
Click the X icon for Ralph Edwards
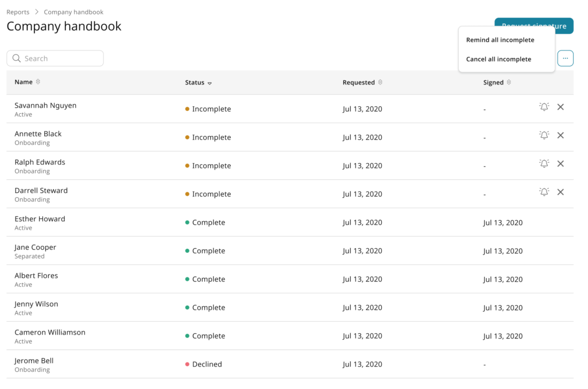[x=560, y=164]
